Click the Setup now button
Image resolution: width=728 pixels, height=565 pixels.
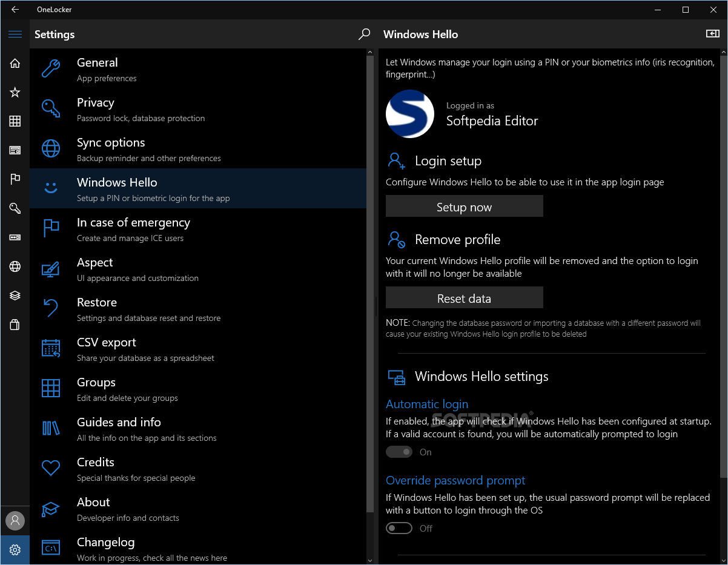465,207
